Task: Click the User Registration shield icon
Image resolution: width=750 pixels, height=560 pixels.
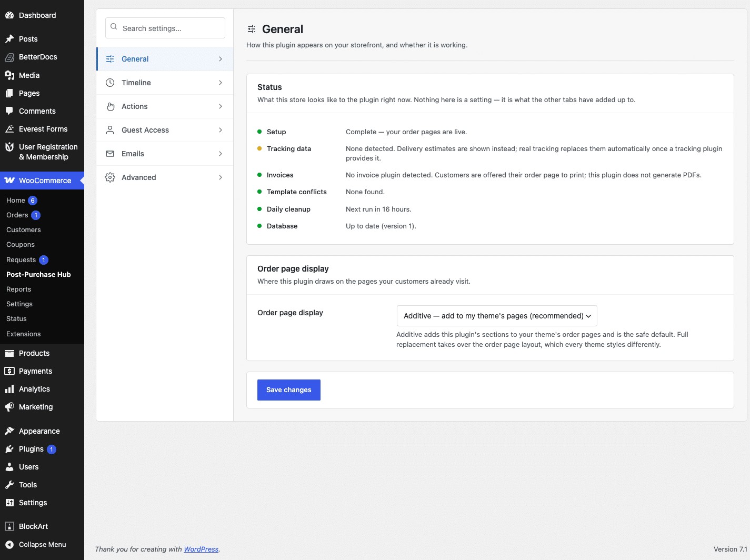Action: [9, 147]
